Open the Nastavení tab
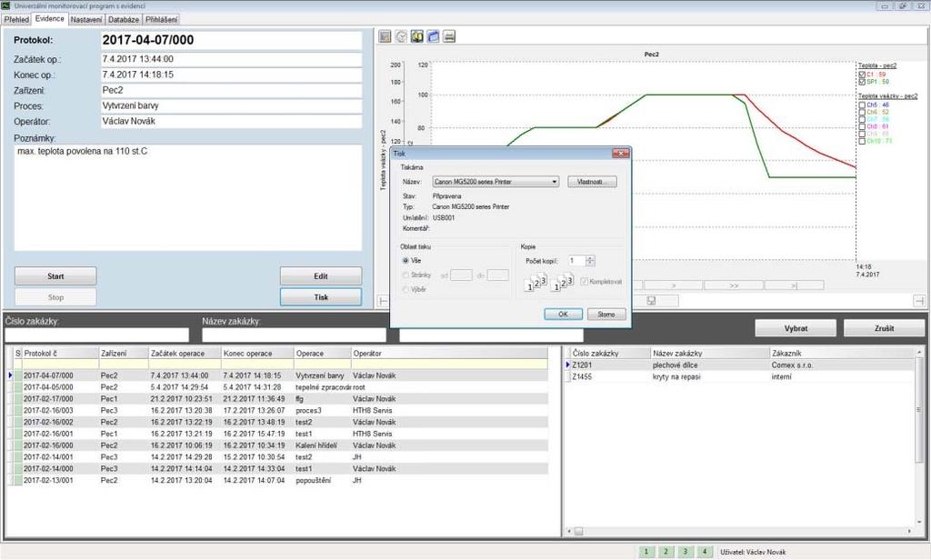 [86, 20]
